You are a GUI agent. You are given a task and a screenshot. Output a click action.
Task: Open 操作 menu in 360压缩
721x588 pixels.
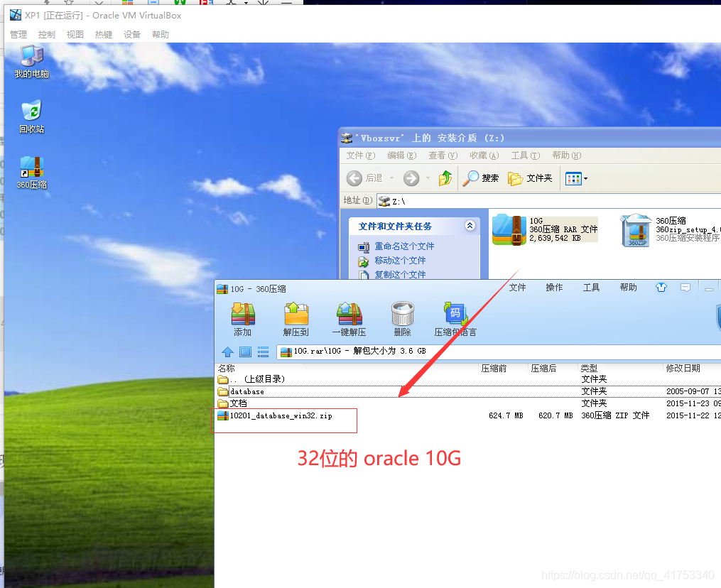pyautogui.click(x=554, y=288)
